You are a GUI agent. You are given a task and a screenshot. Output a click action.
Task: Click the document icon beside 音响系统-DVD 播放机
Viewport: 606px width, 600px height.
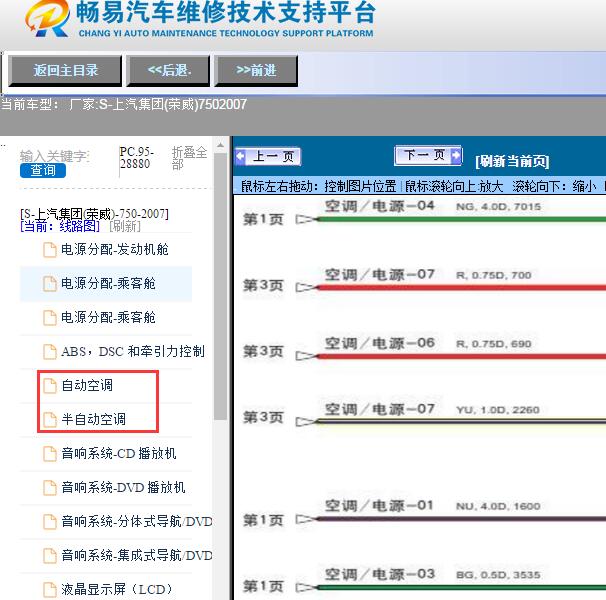(49, 488)
